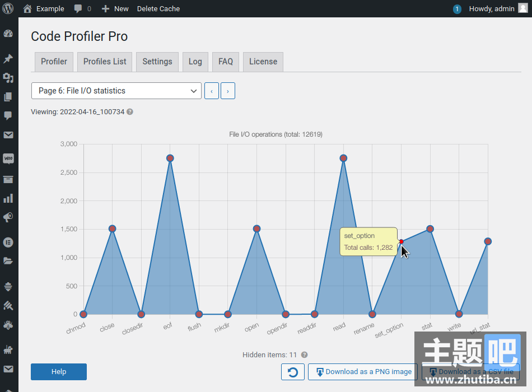Click the 'Viewing: 2022-04-16_100734' text
Image resolution: width=532 pixels, height=392 pixels.
coord(78,112)
